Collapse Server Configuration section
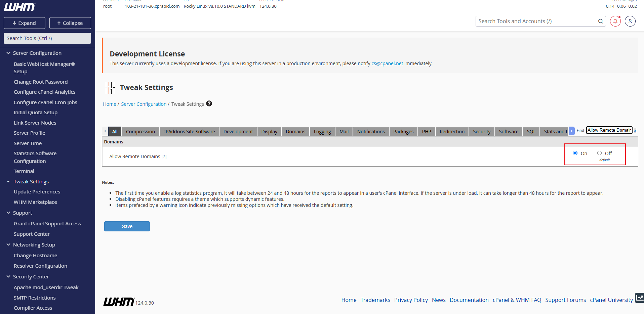Screen dimensions: 644x314 click(8, 53)
